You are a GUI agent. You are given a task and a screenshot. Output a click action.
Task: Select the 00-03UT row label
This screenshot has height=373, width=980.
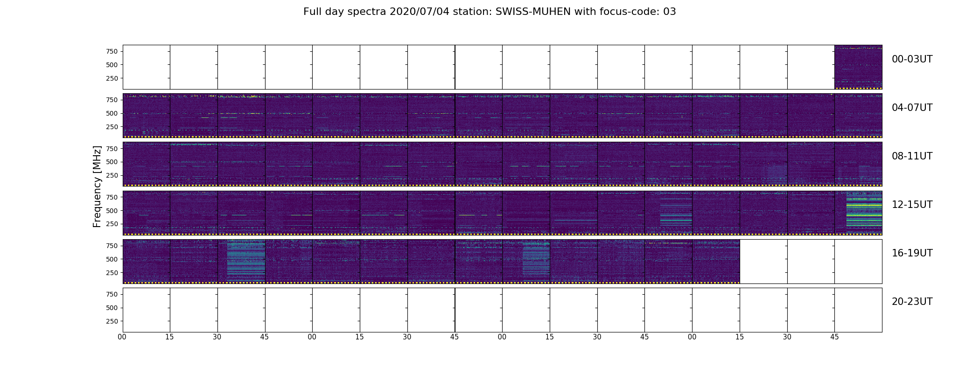(x=912, y=59)
